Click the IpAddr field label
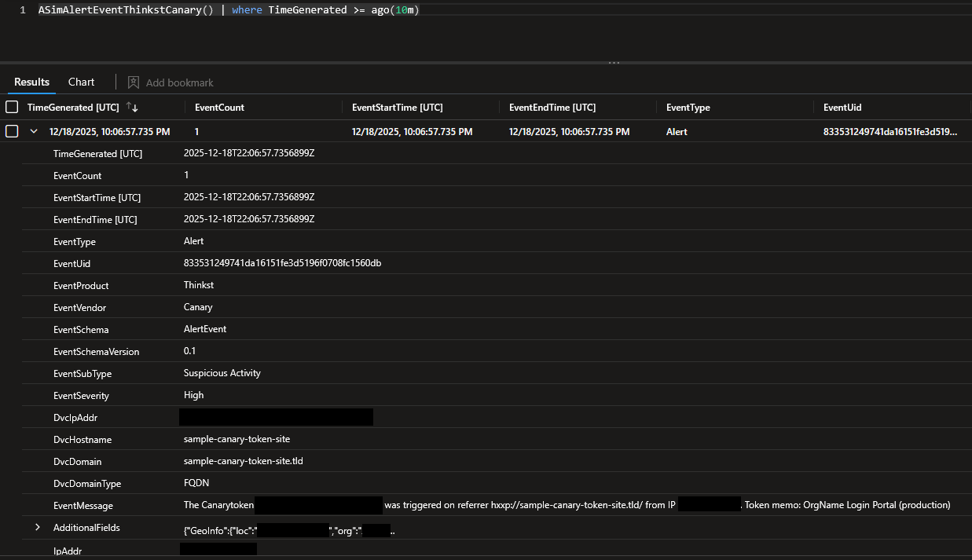This screenshot has height=560, width=972. coord(68,551)
